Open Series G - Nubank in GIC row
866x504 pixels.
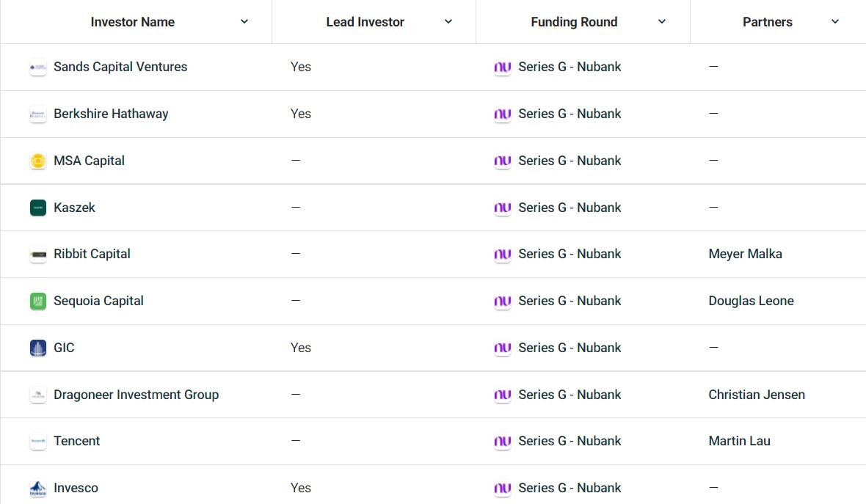point(570,348)
